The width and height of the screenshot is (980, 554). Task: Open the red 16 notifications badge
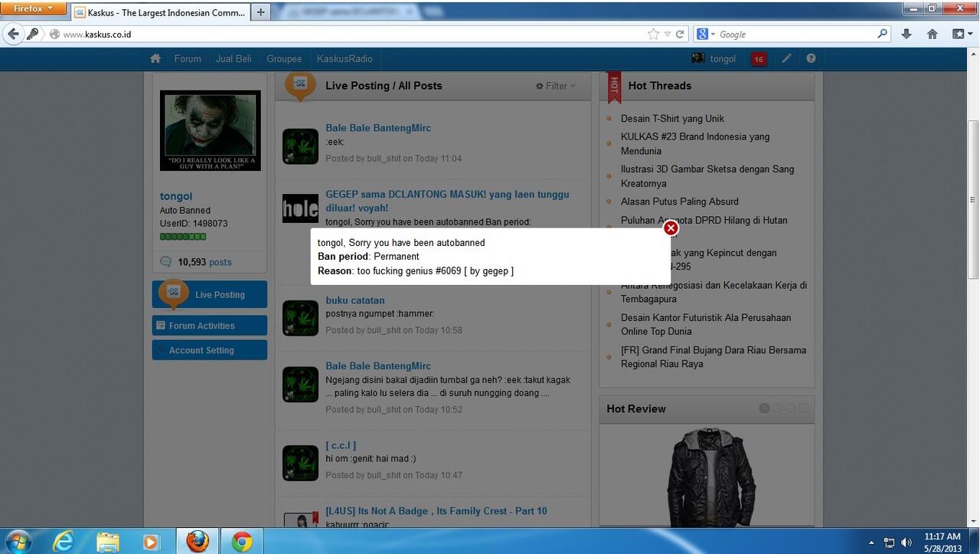759,59
